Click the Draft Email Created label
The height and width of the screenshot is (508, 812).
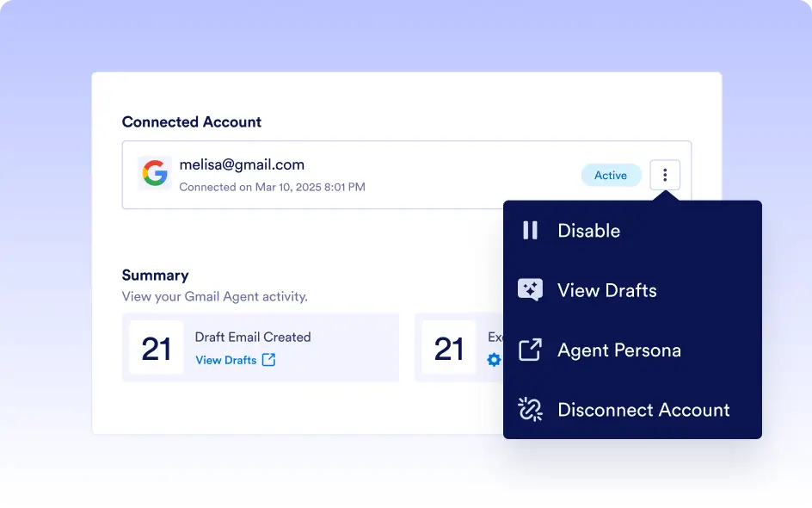click(x=253, y=337)
